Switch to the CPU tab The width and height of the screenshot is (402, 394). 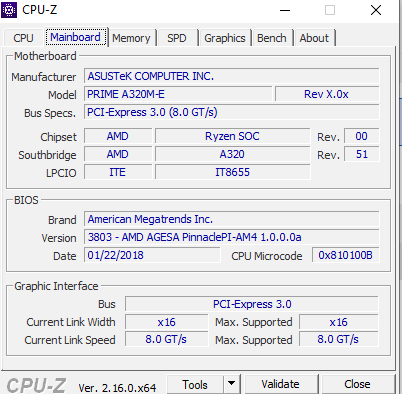click(x=23, y=38)
